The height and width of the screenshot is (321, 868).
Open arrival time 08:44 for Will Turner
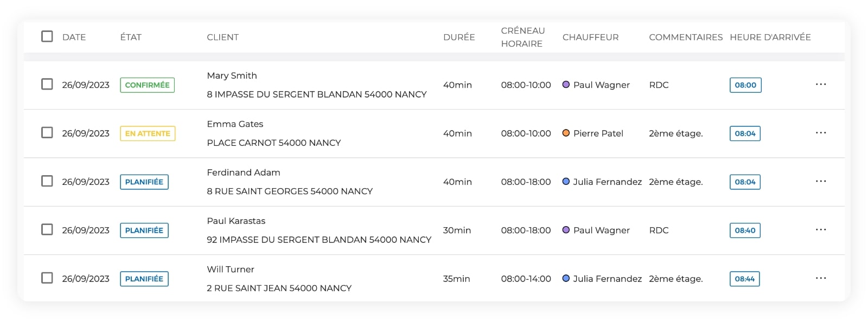pyautogui.click(x=745, y=278)
